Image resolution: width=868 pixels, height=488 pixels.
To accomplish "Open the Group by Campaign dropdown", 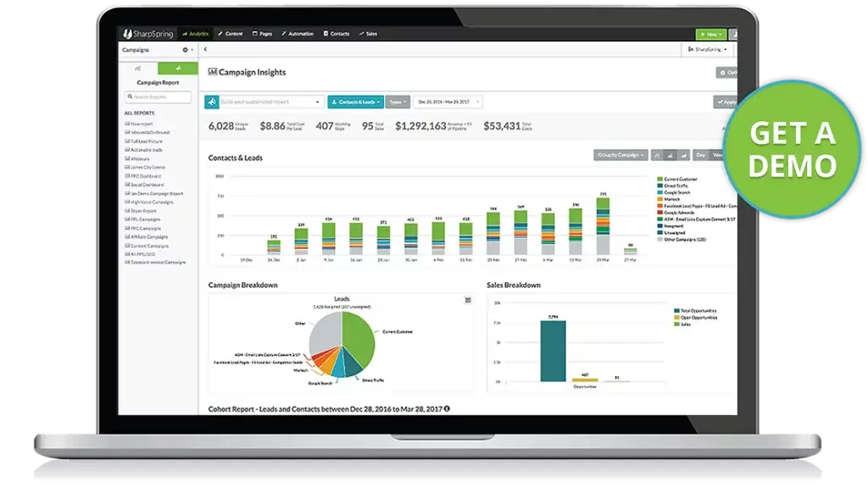I will tap(620, 155).
